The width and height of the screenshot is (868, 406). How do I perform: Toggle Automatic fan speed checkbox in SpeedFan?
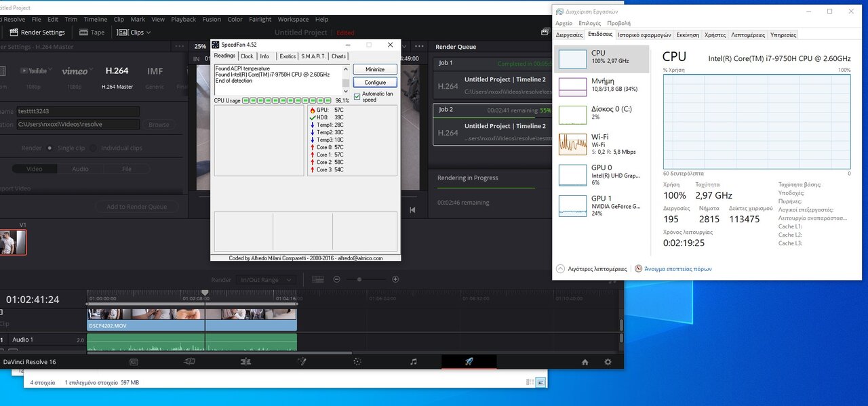357,96
